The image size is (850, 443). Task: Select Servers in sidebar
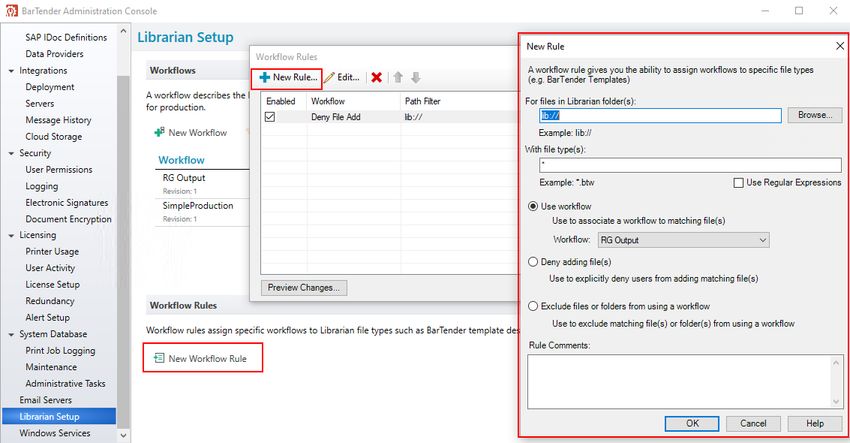(40, 103)
